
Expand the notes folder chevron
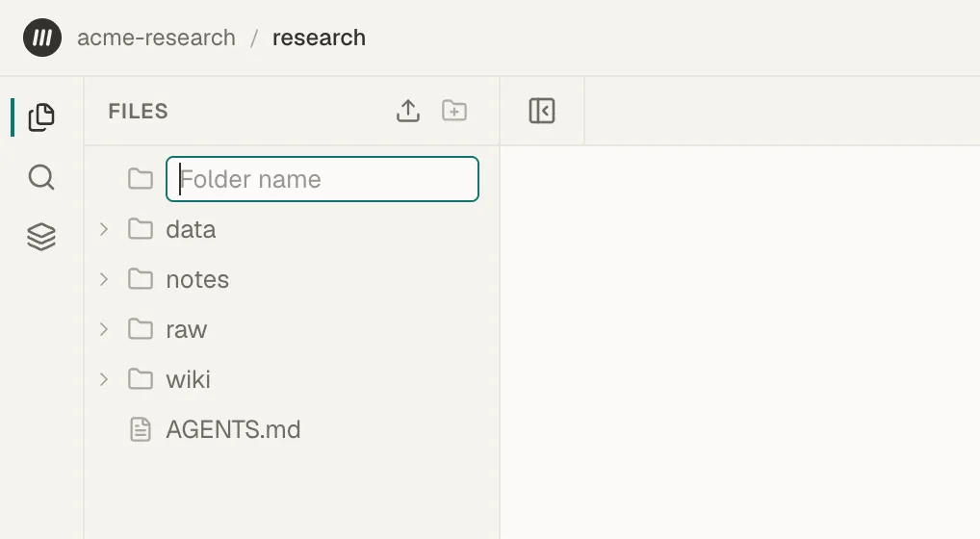[x=104, y=280]
